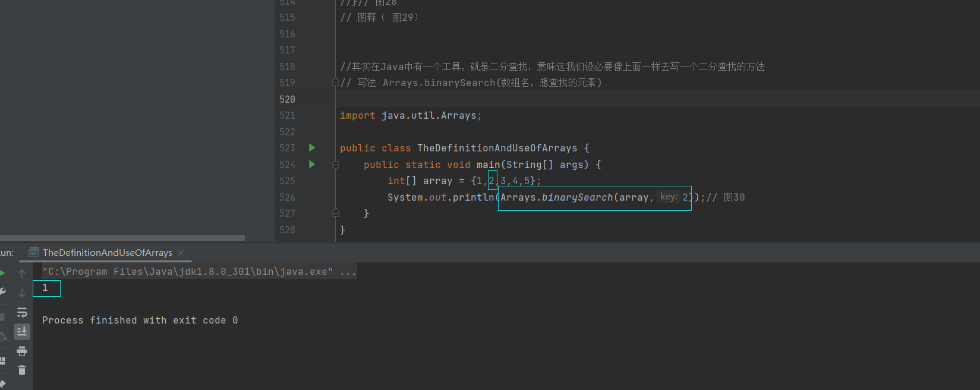Click the fold end marker on line 527
The height and width of the screenshot is (390, 980).
click(x=336, y=213)
